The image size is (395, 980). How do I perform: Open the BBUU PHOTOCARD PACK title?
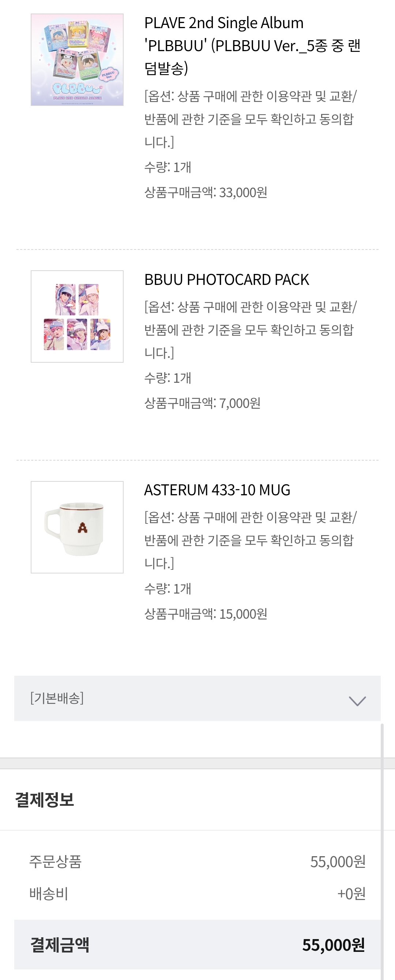[226, 280]
